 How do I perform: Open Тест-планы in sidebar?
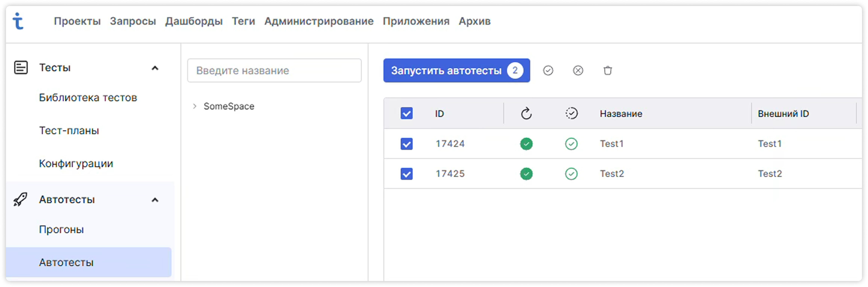click(x=69, y=131)
